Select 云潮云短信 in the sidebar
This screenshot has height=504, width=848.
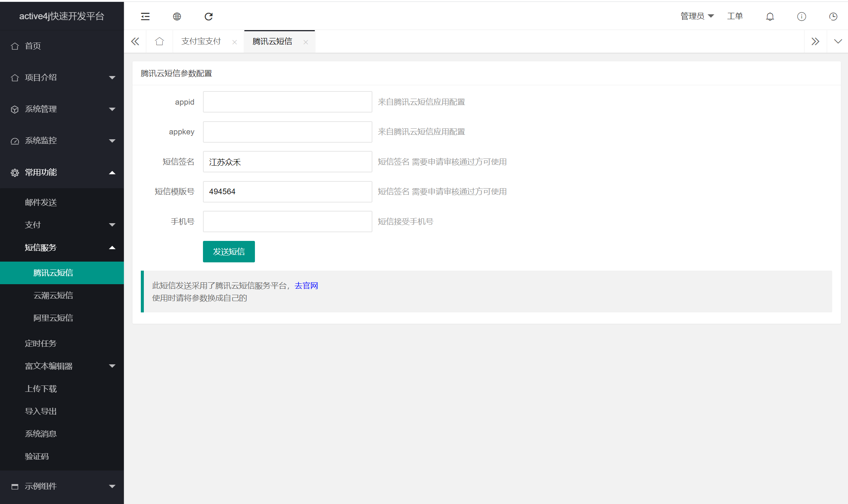53,295
